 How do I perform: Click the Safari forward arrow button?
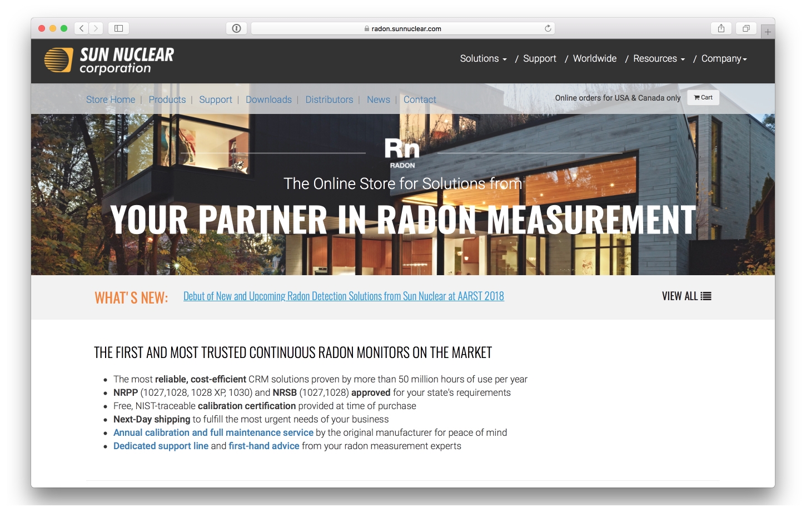click(x=96, y=28)
